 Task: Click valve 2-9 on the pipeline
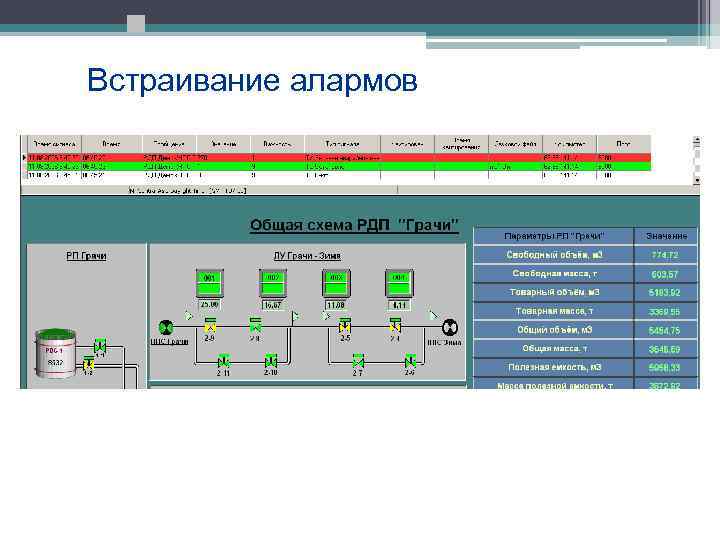(210, 325)
